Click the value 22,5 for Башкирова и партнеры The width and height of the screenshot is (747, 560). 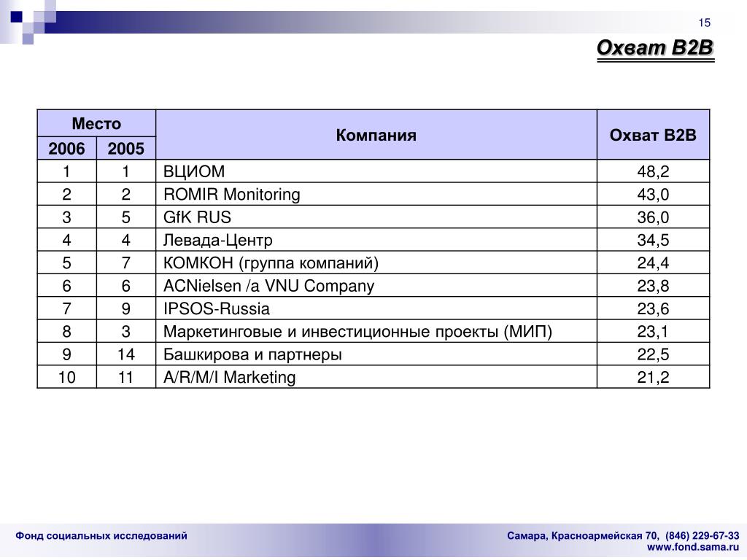(x=653, y=354)
